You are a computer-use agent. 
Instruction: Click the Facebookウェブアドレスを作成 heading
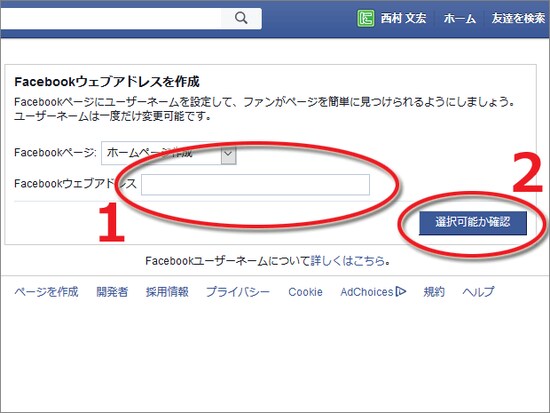(x=107, y=82)
